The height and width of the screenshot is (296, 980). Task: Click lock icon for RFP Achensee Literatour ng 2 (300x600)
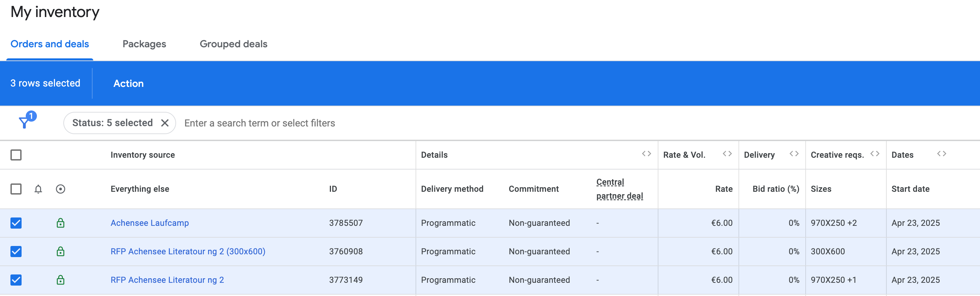tap(61, 251)
